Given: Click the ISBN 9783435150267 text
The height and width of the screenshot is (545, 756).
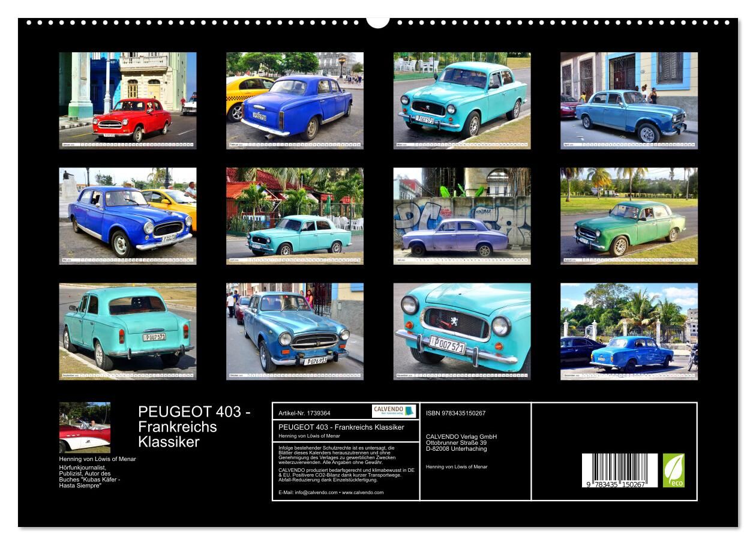Looking at the screenshot, I should click(455, 413).
